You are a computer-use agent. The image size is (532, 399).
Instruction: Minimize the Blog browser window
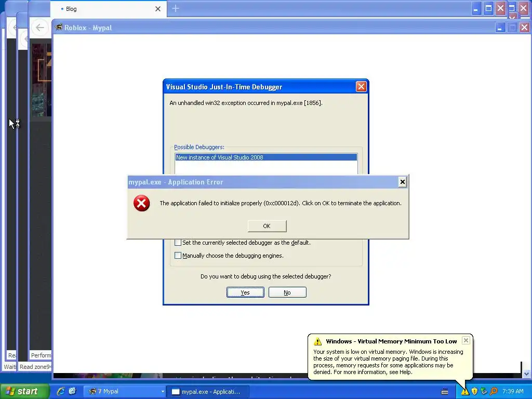click(x=476, y=8)
